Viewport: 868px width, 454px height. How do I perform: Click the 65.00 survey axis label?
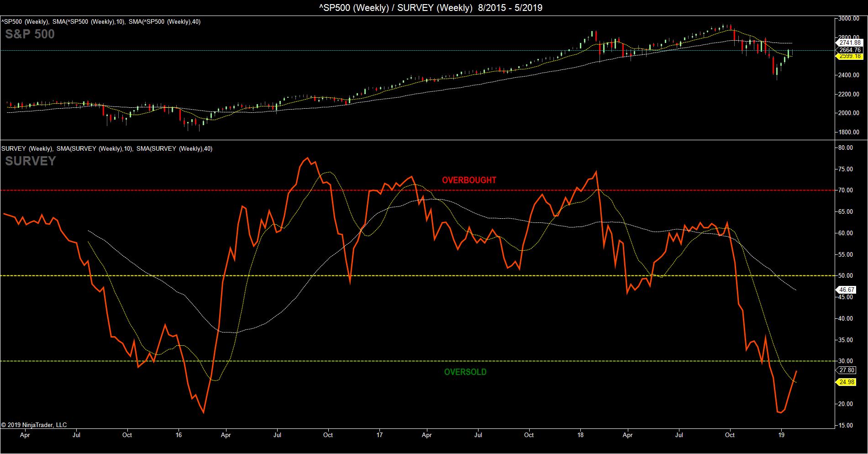[x=846, y=211]
